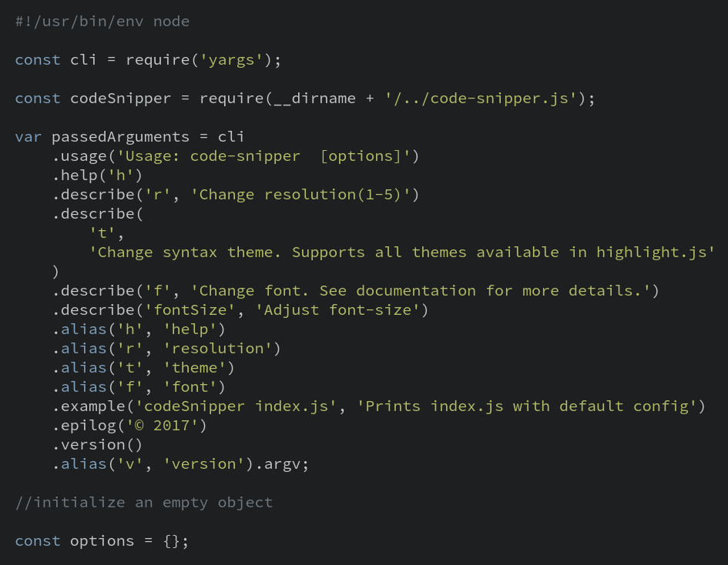Click the .version() method call

[97, 445]
